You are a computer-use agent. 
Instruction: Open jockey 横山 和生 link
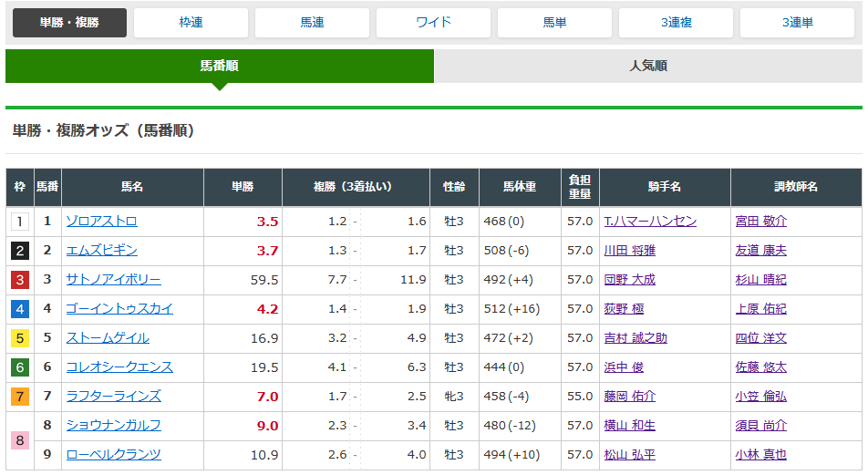(630, 425)
